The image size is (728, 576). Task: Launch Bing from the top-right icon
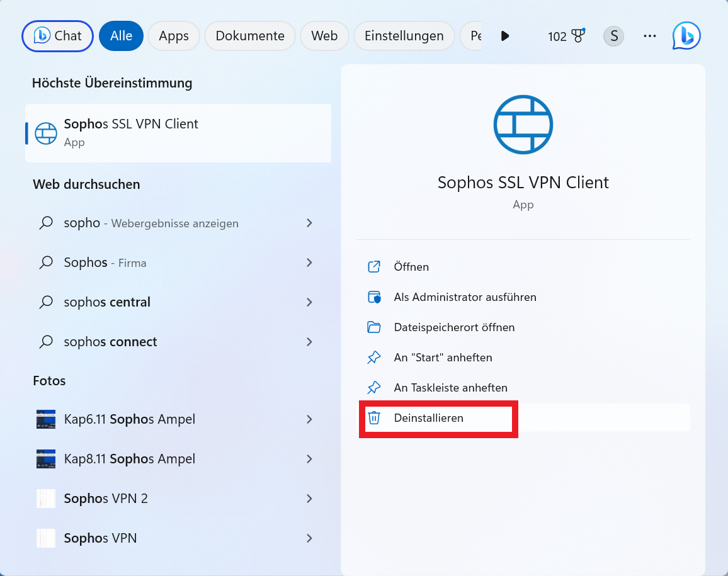coord(686,36)
